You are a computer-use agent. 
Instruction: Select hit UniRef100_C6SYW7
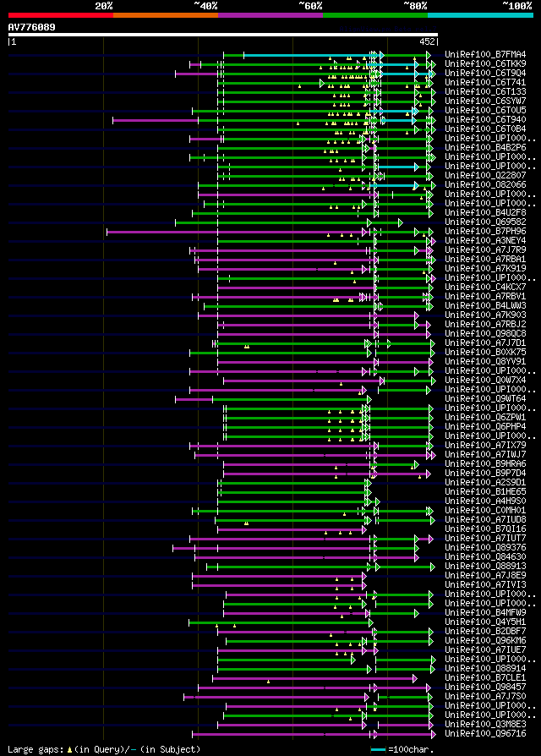pos(485,101)
